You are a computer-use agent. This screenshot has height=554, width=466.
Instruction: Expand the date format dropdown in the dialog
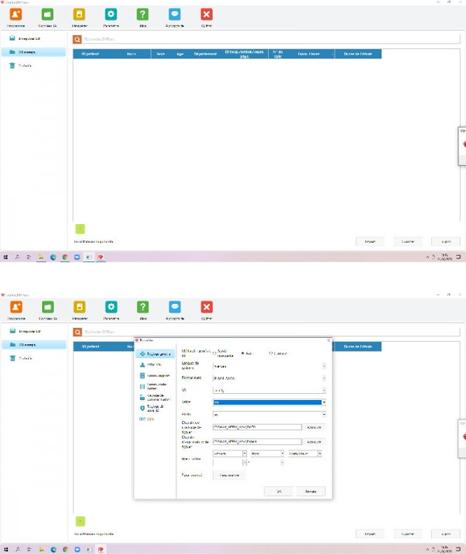tap(269, 378)
